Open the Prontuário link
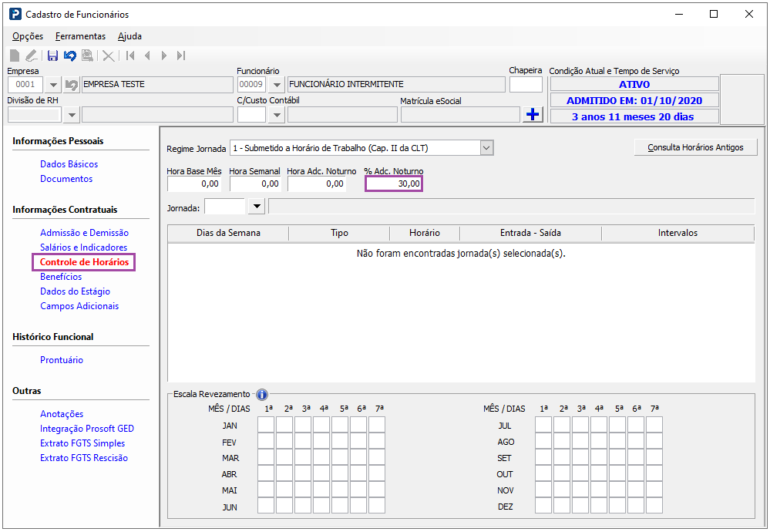Viewport: 770px width, 532px height. point(62,360)
